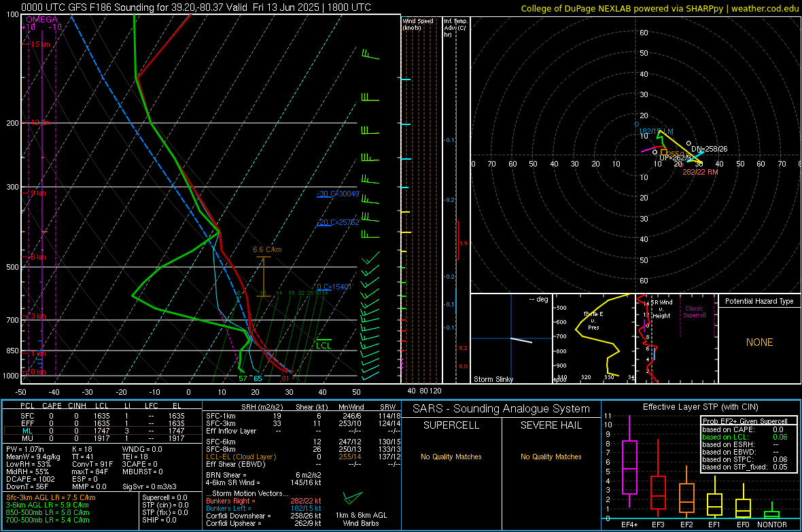Click the "0 C=15401'" freezing level label
Viewport: 802px width, 532px height.
(334, 287)
